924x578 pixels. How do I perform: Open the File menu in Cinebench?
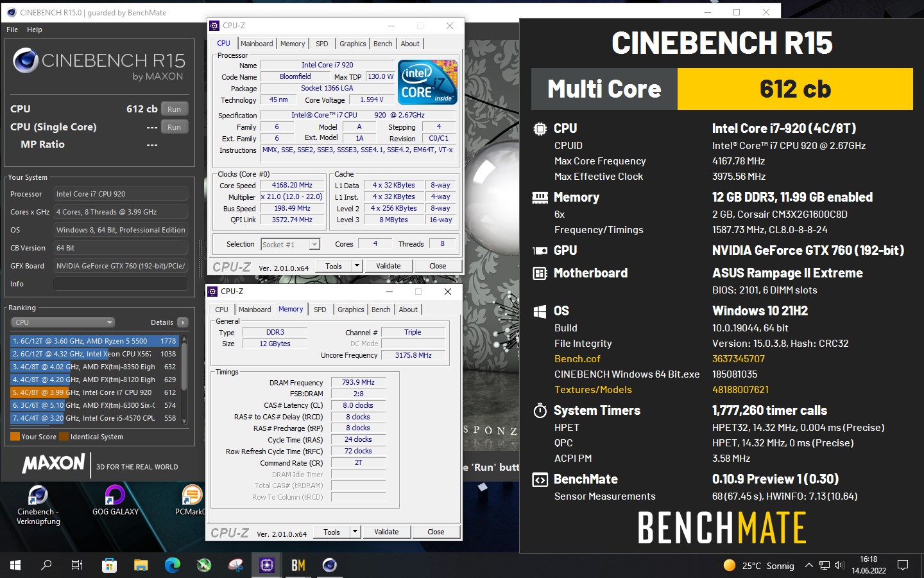(12, 30)
